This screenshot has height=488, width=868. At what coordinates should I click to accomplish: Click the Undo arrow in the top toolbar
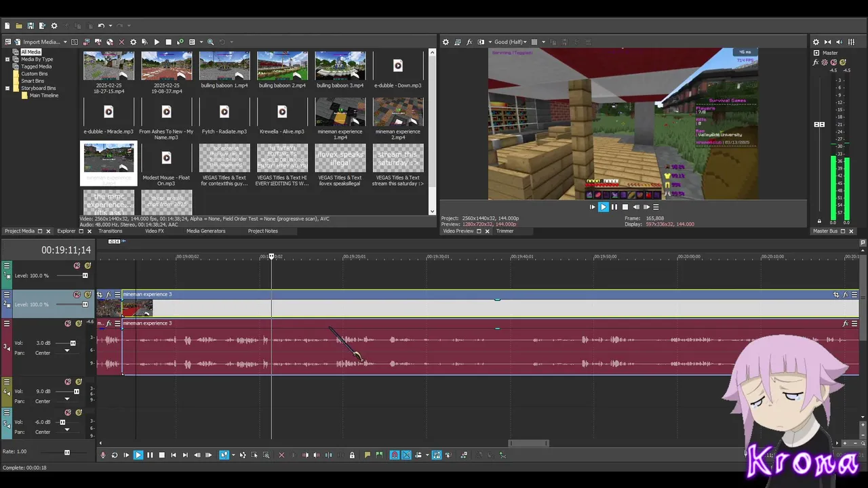pyautogui.click(x=101, y=26)
